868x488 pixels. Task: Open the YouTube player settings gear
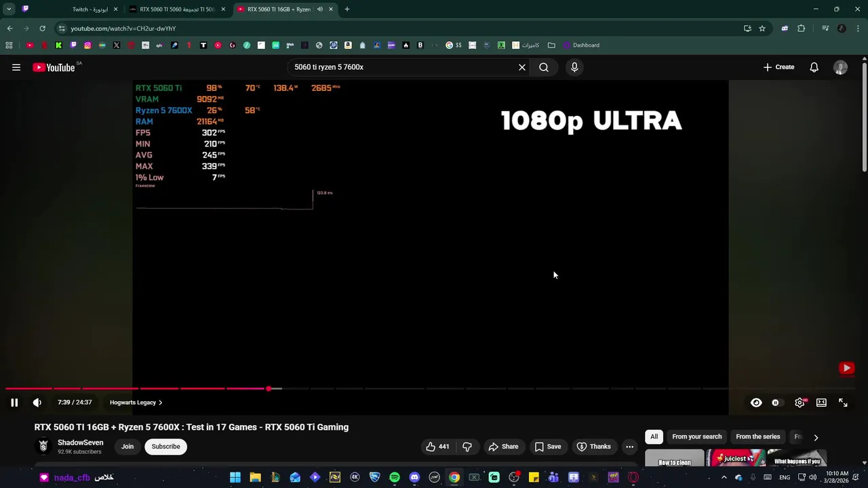800,403
